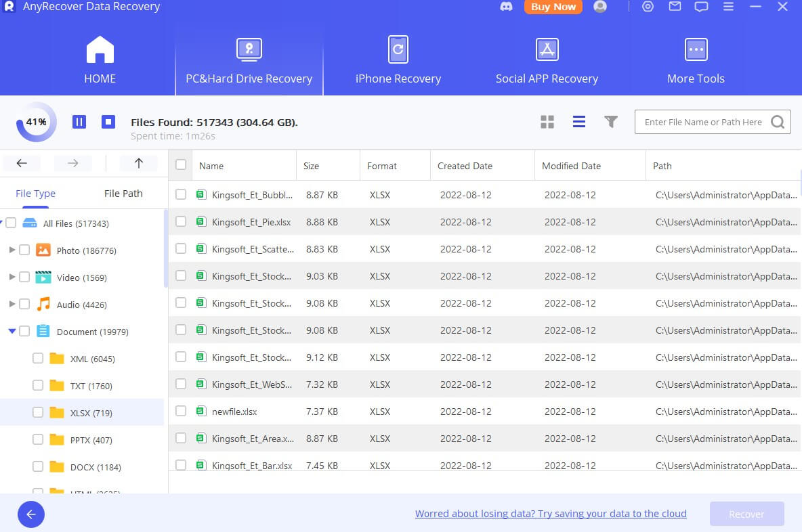
Task: Click the file name search field
Action: click(x=704, y=122)
